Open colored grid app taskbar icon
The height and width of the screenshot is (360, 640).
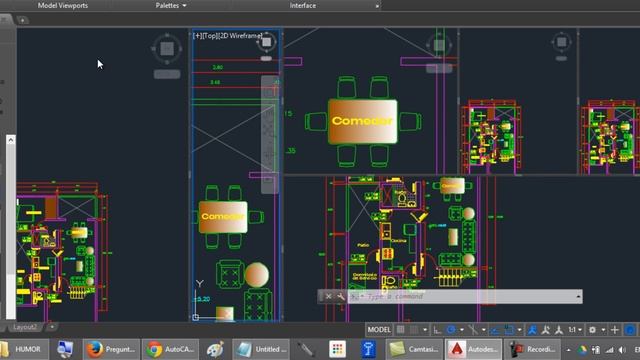pyautogui.click(x=338, y=349)
